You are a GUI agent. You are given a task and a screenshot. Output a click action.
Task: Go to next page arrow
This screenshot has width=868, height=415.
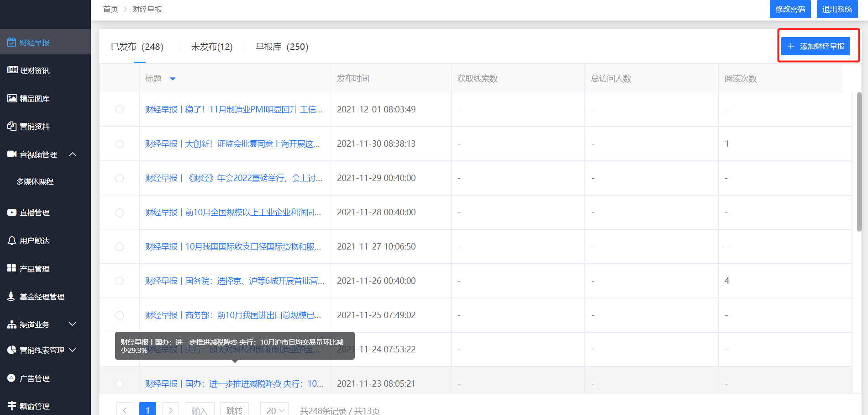[170, 410]
